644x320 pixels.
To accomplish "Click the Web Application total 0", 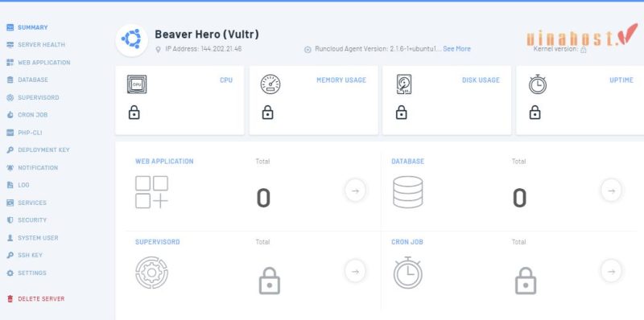I will (x=263, y=198).
